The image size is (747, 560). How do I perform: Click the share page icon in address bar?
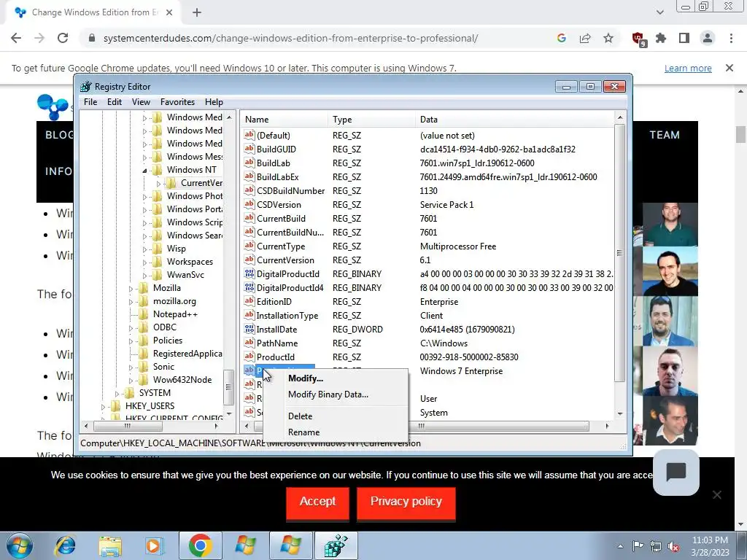[x=585, y=38]
